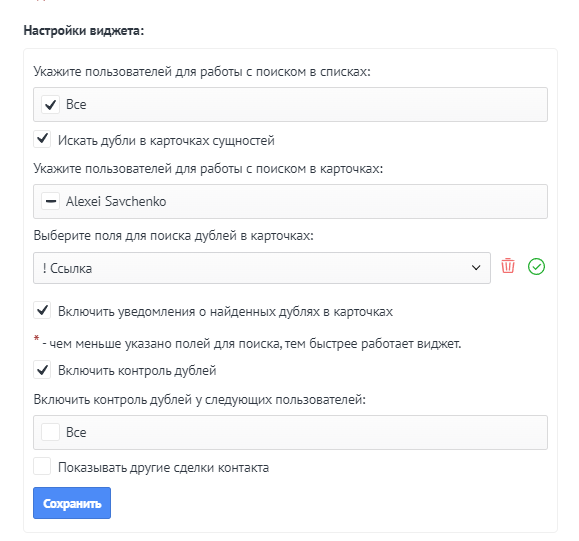Click the 'Настройки виджета:' heading

(x=84, y=31)
